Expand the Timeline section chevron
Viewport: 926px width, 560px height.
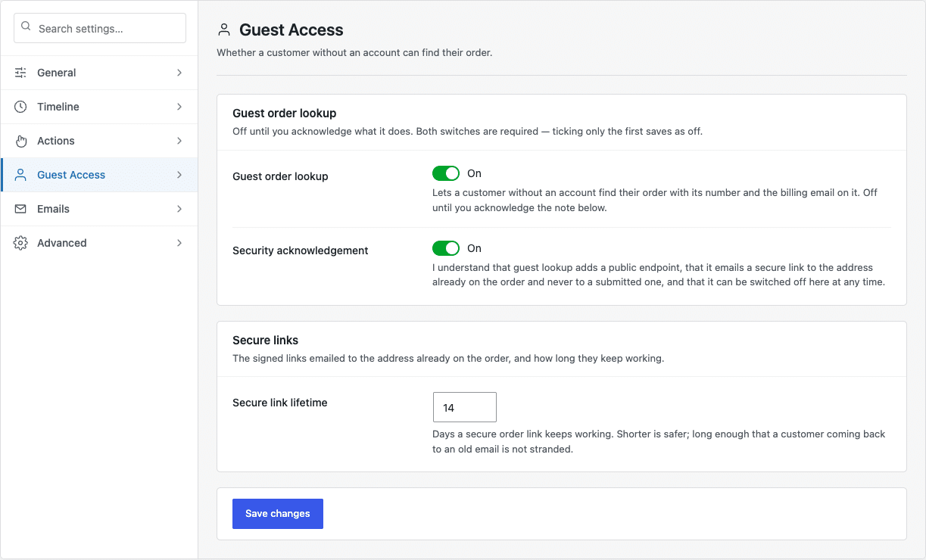(179, 107)
